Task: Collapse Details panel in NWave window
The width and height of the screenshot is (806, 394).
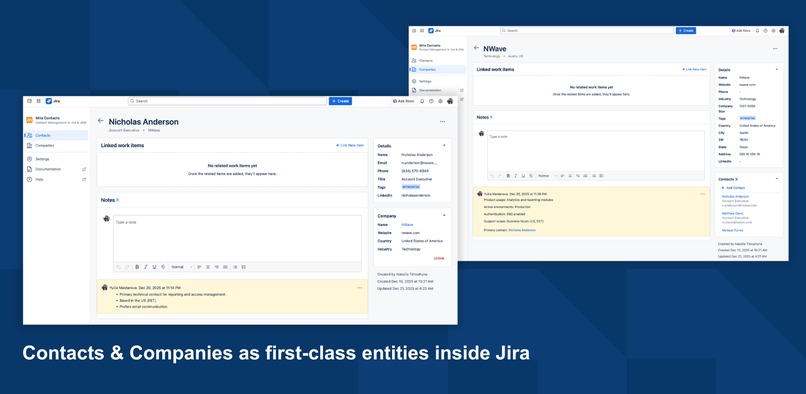Action: [x=777, y=69]
